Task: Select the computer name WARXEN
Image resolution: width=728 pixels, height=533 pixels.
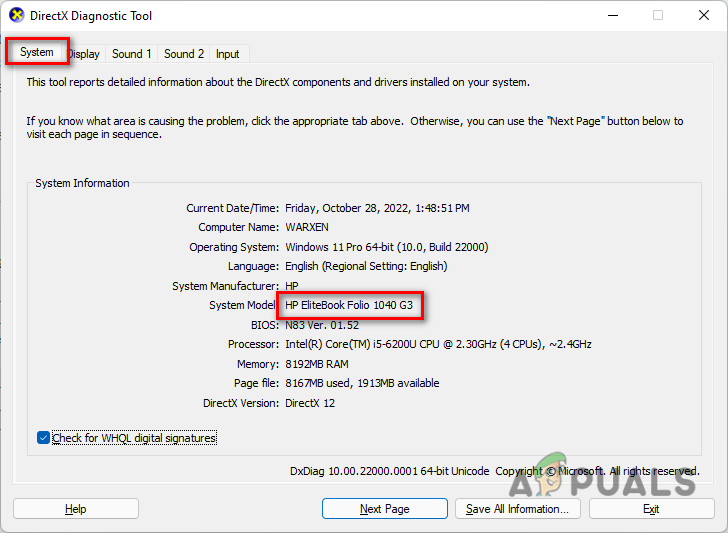Action: pos(307,227)
